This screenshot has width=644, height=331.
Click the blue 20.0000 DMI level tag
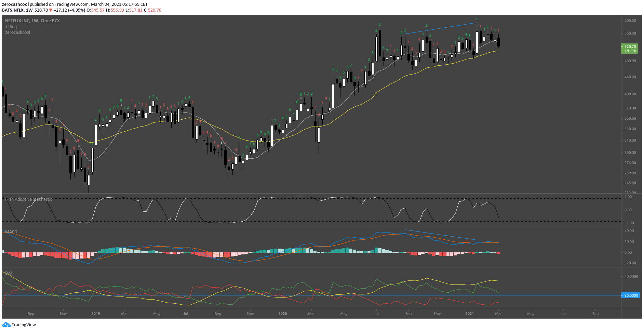point(630,295)
